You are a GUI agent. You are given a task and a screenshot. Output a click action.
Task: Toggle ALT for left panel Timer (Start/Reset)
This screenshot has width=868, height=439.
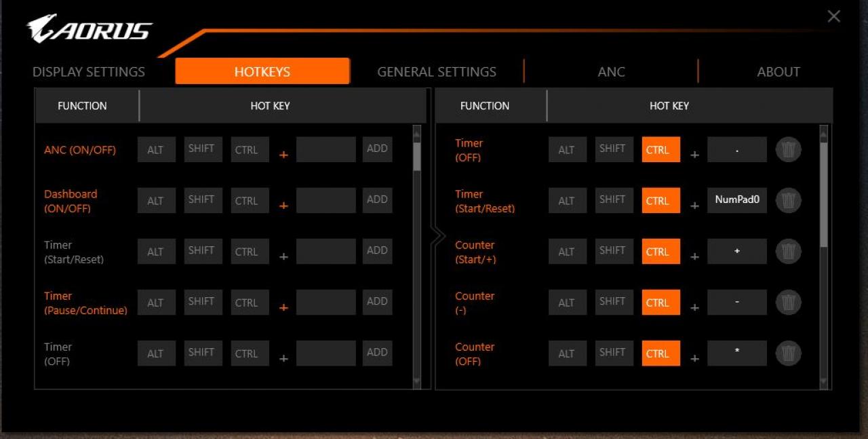[156, 252]
